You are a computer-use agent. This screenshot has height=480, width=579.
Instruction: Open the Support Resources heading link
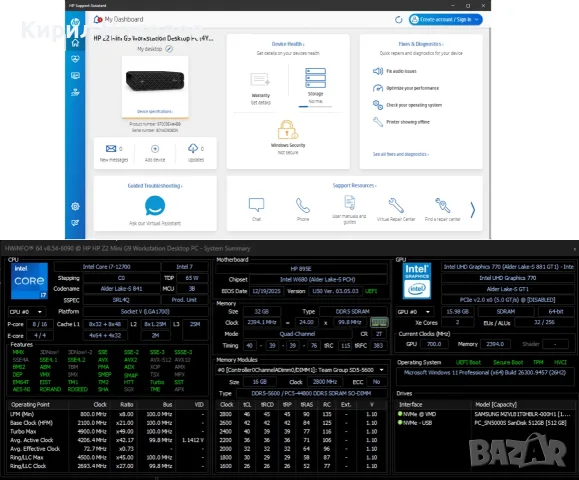click(354, 185)
